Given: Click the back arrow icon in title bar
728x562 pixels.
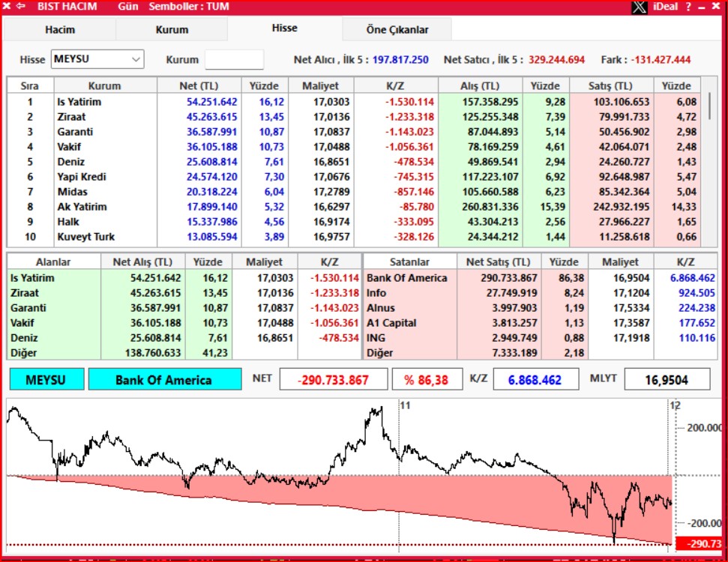Looking at the screenshot, I should point(19,7).
